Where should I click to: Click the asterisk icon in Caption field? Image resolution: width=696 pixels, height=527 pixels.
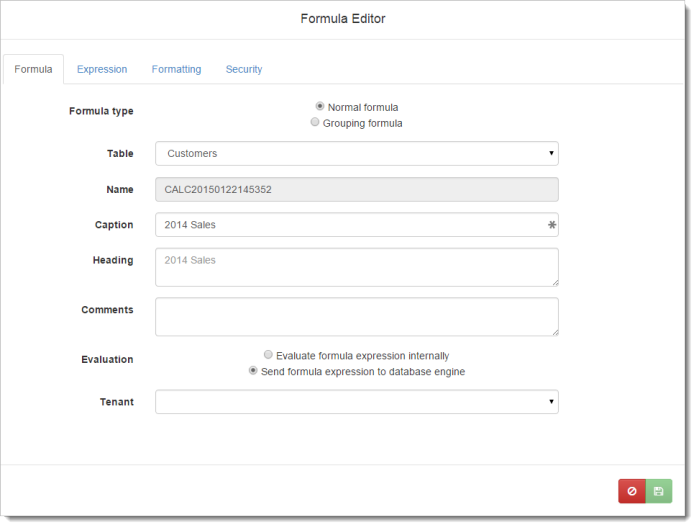551,226
